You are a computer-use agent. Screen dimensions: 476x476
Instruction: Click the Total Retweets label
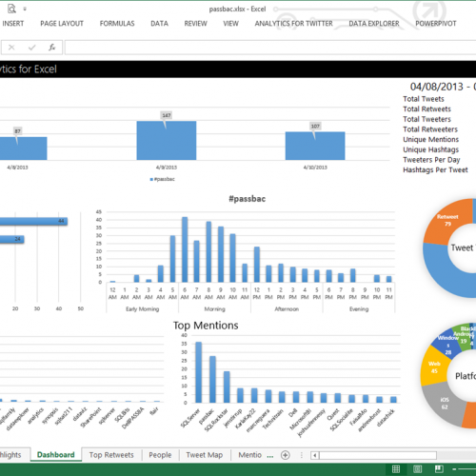[426, 109]
